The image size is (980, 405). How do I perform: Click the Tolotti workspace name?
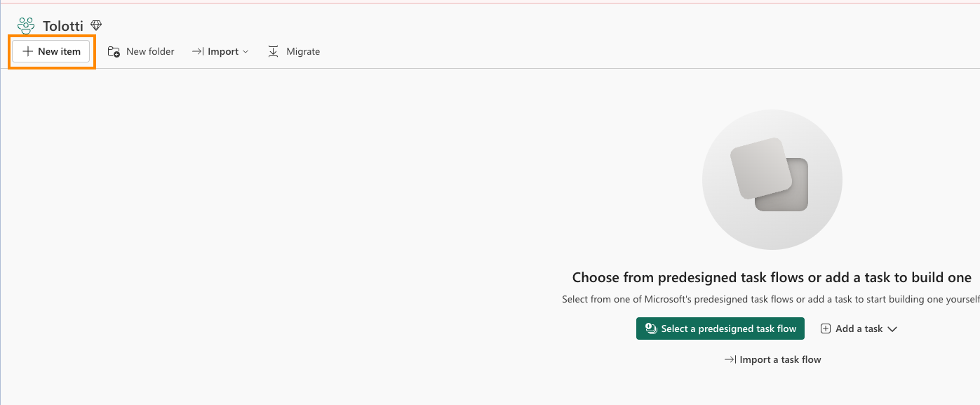(x=62, y=26)
